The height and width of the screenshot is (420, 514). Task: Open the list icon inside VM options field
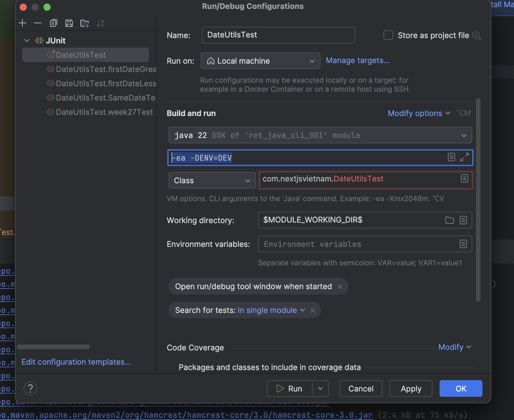451,157
